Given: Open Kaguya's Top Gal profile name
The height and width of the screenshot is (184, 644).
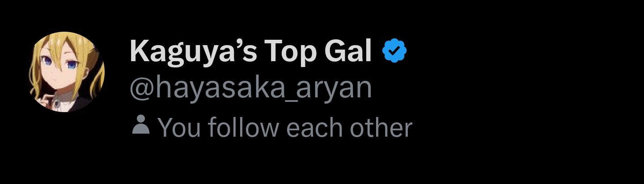Looking at the screenshot, I should pyautogui.click(x=250, y=52).
